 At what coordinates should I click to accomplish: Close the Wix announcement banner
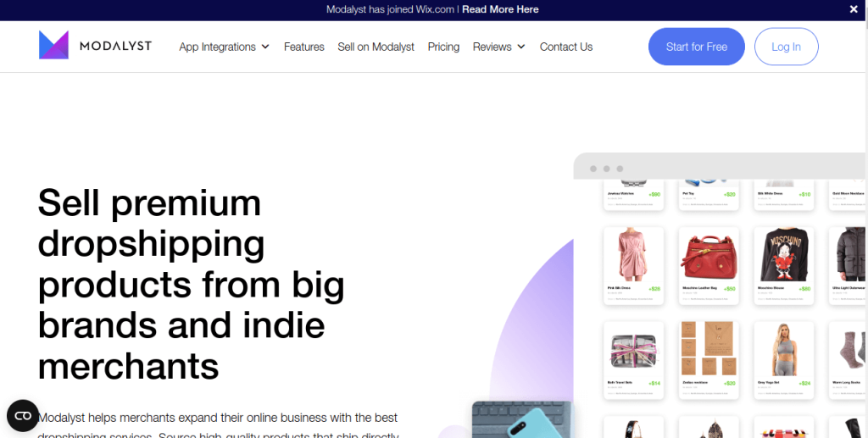point(854,9)
